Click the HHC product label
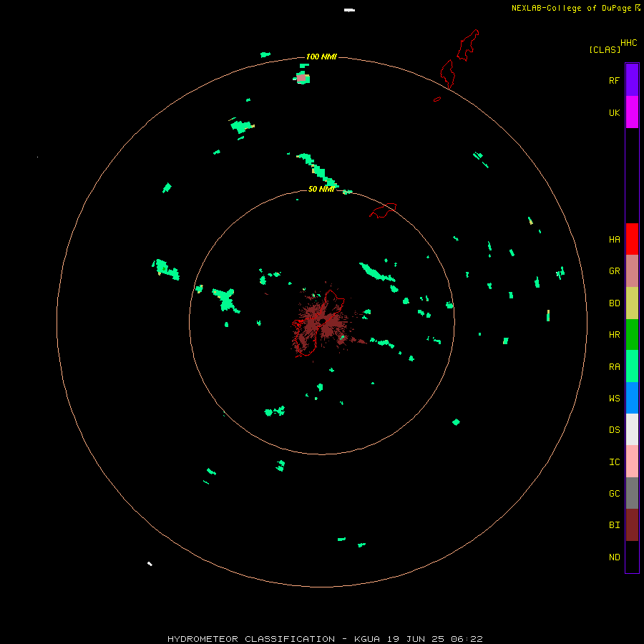This screenshot has width=644, height=644. (628, 43)
